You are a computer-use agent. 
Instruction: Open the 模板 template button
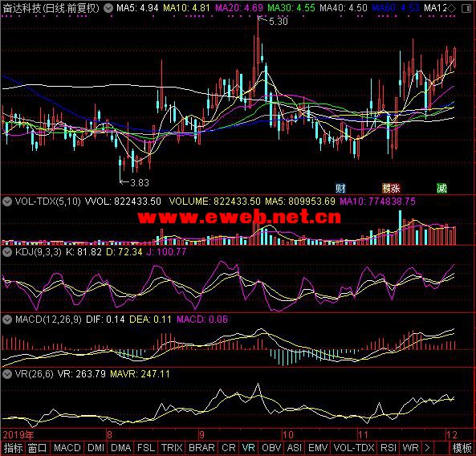(x=462, y=449)
